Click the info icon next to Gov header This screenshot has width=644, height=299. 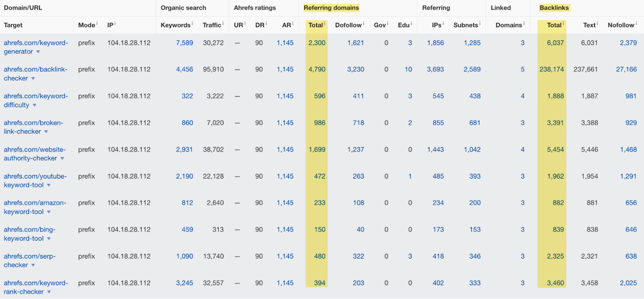[x=387, y=23]
